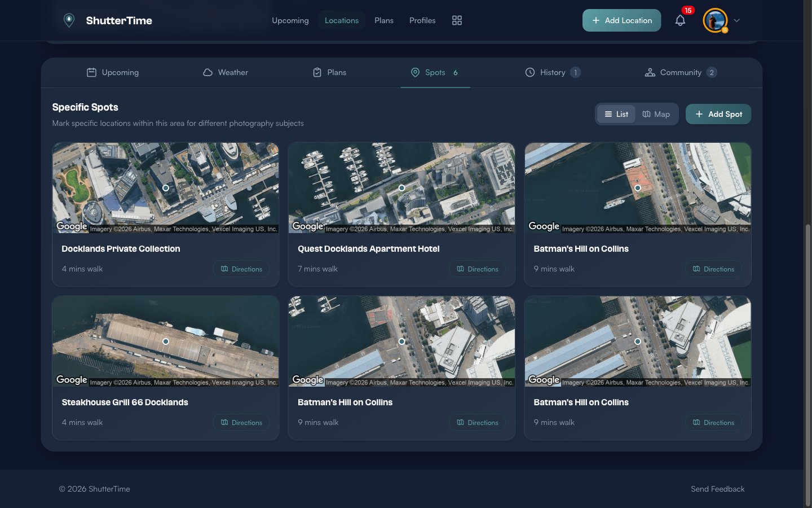Click the Add Location button

coord(621,20)
